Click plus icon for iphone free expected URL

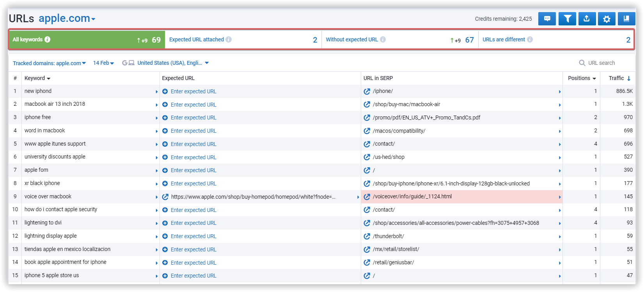(165, 118)
